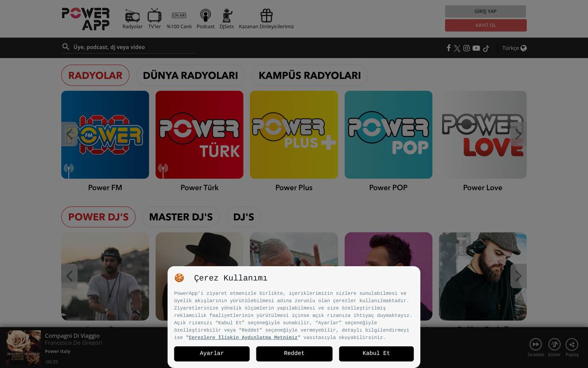Open the Power Love radio tile
Image resolution: width=588 pixels, height=368 pixels.
click(x=483, y=135)
